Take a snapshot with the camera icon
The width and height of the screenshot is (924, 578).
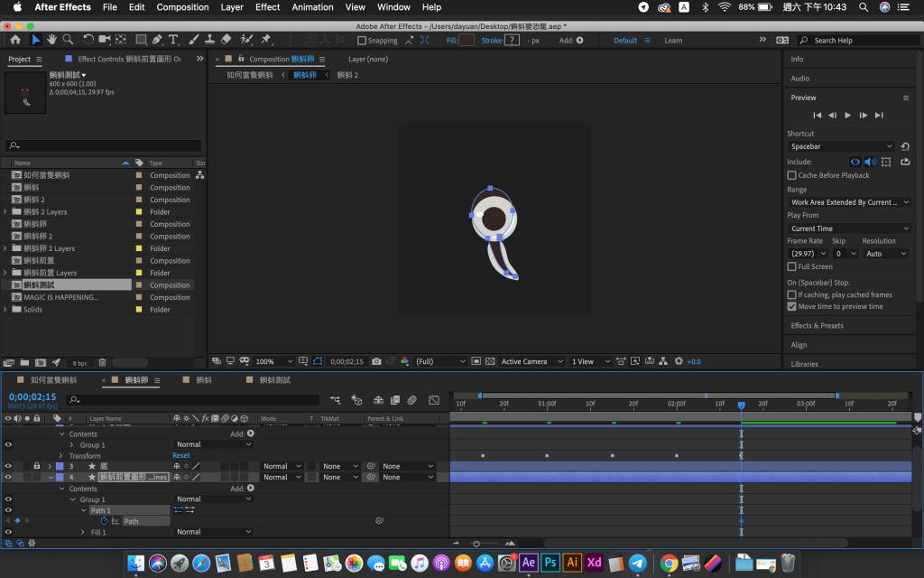376,361
